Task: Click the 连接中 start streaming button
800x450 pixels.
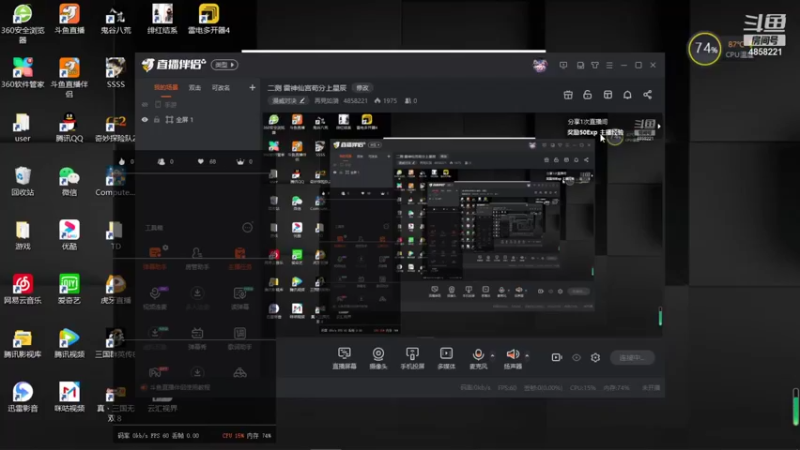Action: click(x=632, y=358)
